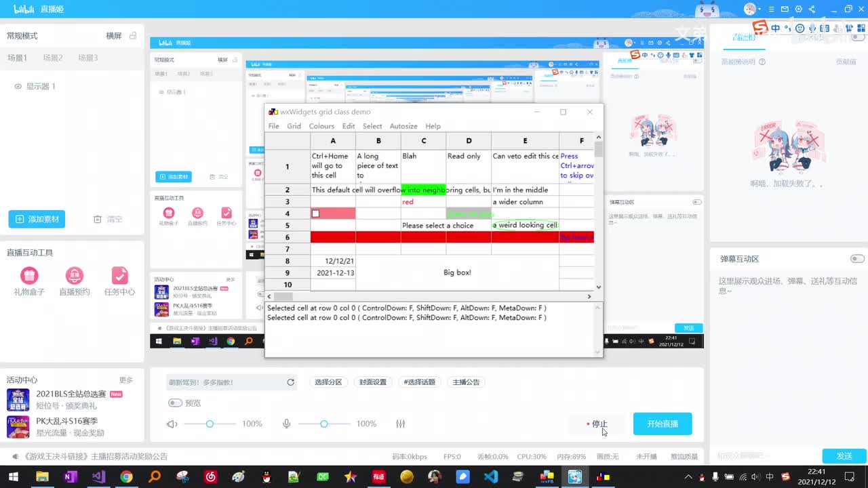Click the 添加素材 button
Screen dimensions: 868x488
(x=37, y=219)
